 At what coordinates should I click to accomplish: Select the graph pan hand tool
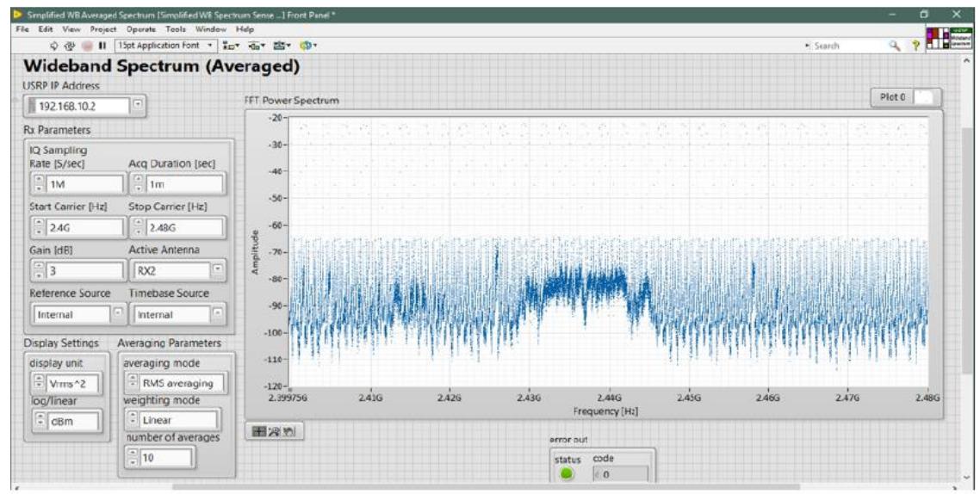[288, 431]
